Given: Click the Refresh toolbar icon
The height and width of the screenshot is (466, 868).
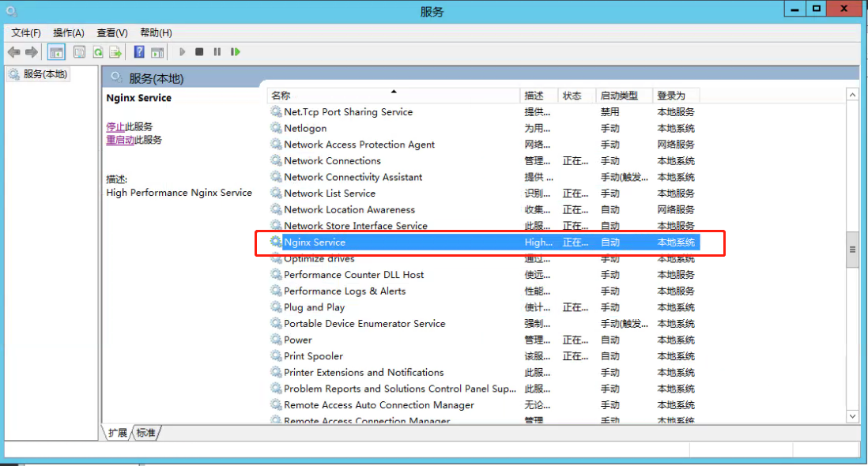Looking at the screenshot, I should (x=97, y=52).
